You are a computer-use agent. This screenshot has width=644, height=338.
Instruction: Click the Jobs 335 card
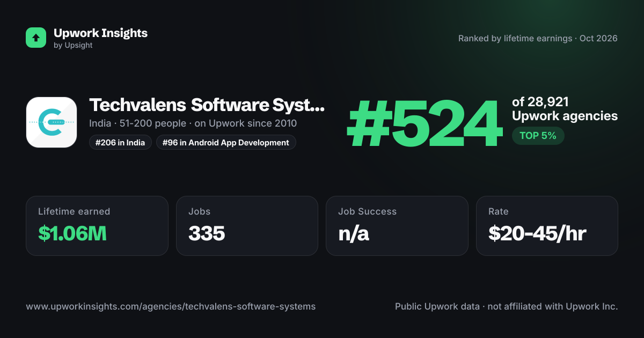pyautogui.click(x=247, y=226)
